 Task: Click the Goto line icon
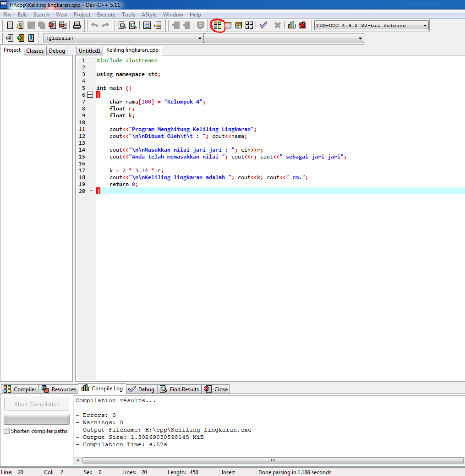(158, 26)
